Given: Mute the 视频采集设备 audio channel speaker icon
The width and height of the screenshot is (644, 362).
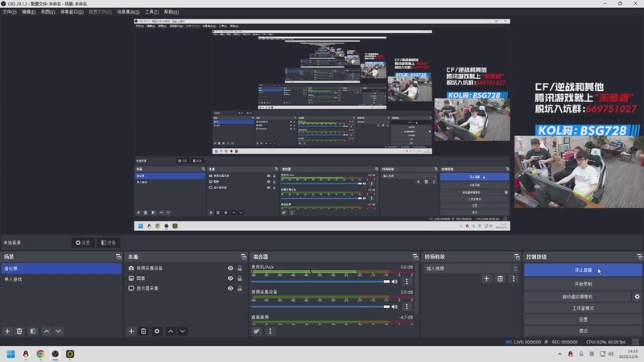Looking at the screenshot, I should (x=394, y=306).
